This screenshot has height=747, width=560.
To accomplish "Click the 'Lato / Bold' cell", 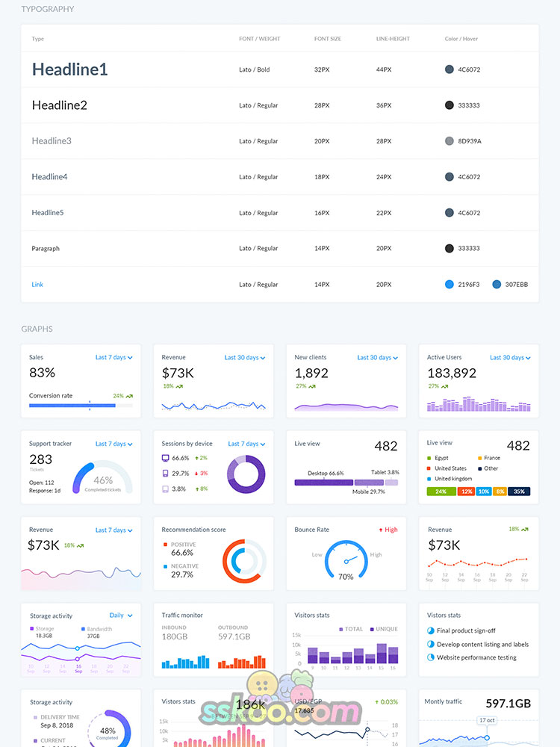I will click(255, 69).
